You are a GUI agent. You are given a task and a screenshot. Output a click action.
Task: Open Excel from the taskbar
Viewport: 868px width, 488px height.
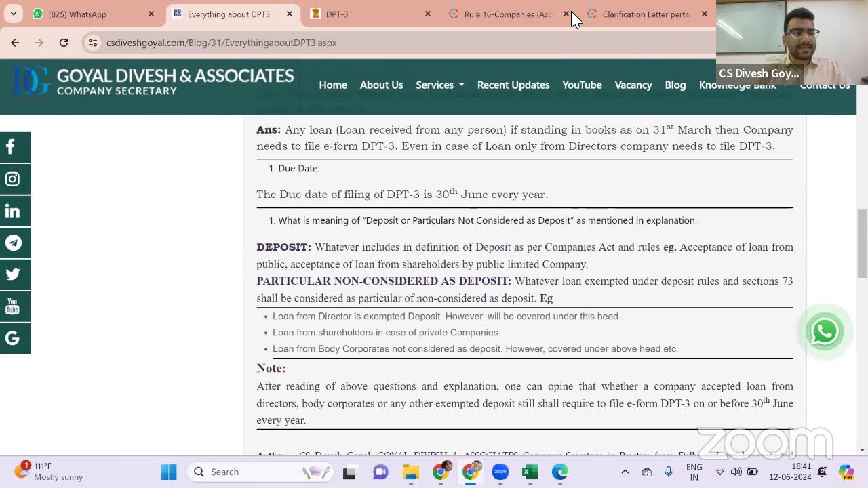coord(530,472)
